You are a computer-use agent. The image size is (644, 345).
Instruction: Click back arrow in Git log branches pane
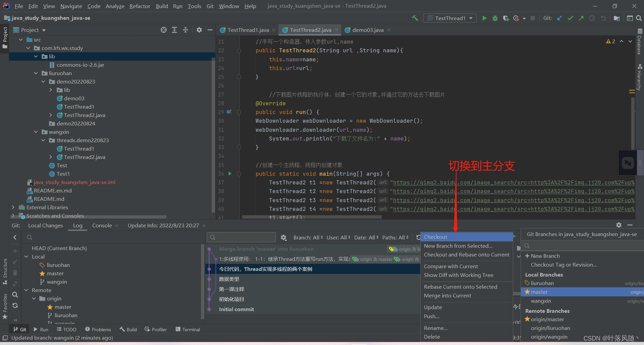(15, 237)
